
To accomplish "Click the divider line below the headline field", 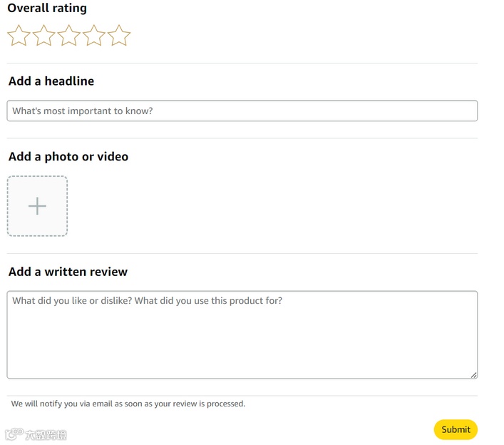I will click(242, 138).
